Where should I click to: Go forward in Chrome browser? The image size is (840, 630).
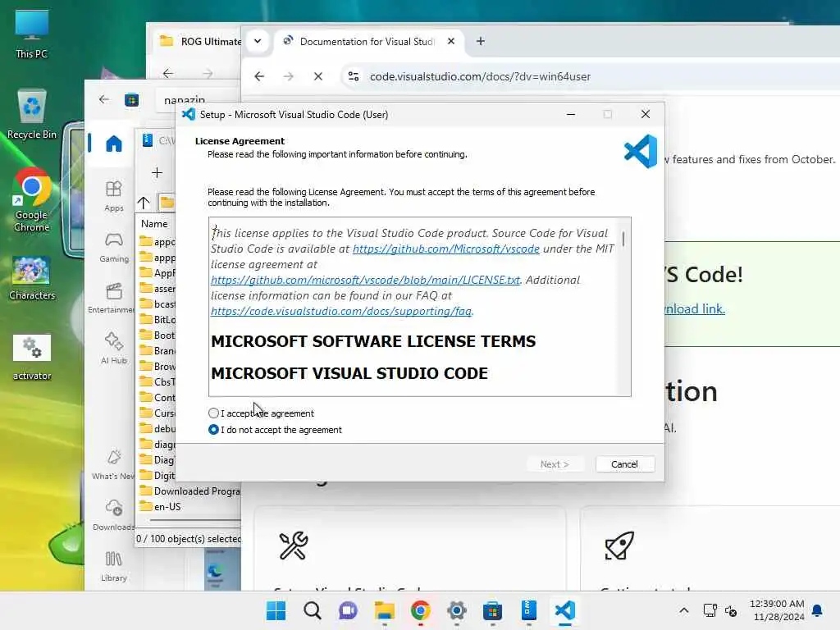[x=288, y=76]
